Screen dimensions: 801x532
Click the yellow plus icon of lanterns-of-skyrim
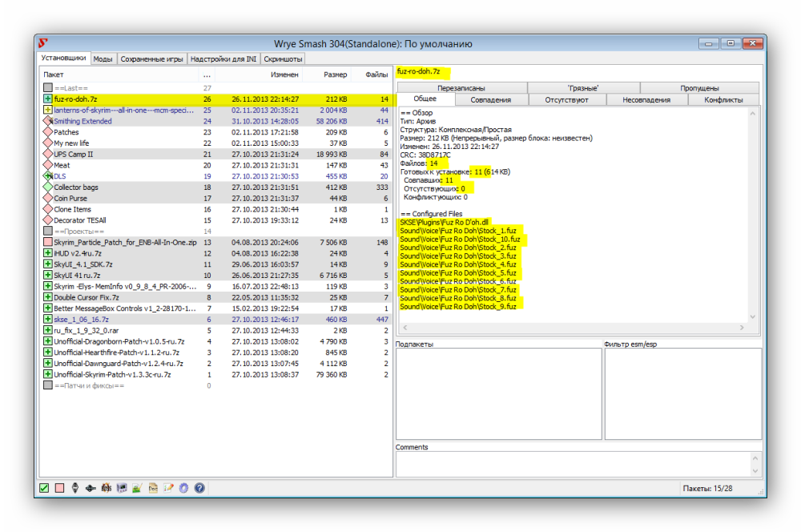click(47, 110)
